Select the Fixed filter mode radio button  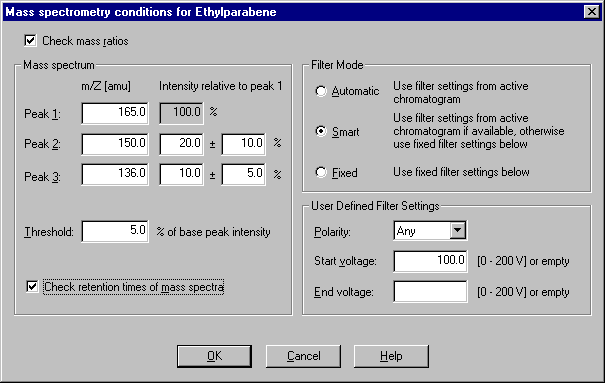click(321, 172)
